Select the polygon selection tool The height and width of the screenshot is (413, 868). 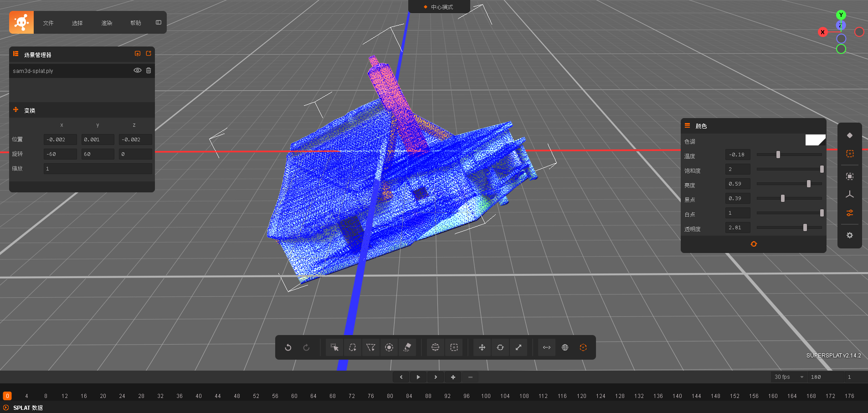(x=371, y=347)
